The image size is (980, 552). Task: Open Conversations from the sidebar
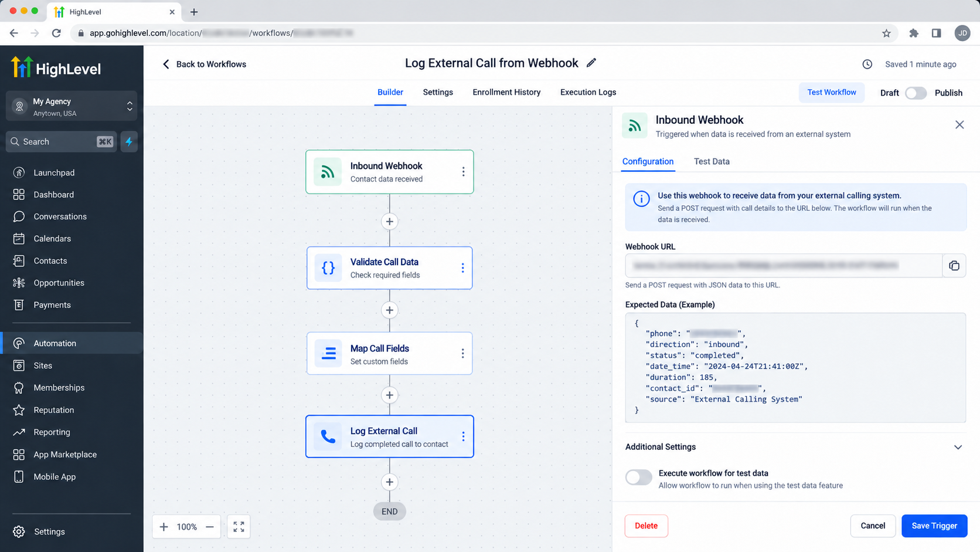pyautogui.click(x=72, y=216)
